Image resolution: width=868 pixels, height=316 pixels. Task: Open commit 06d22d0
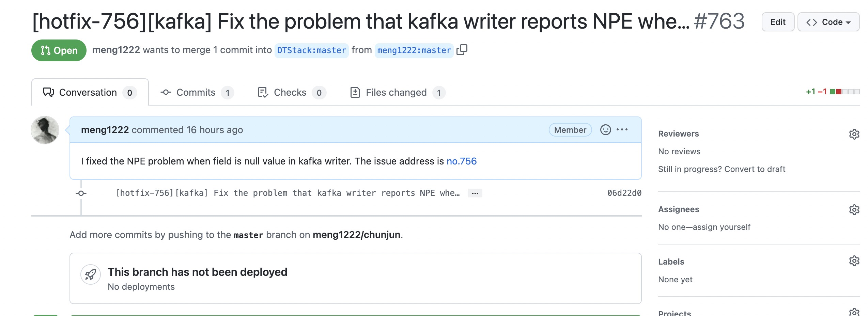(x=624, y=193)
